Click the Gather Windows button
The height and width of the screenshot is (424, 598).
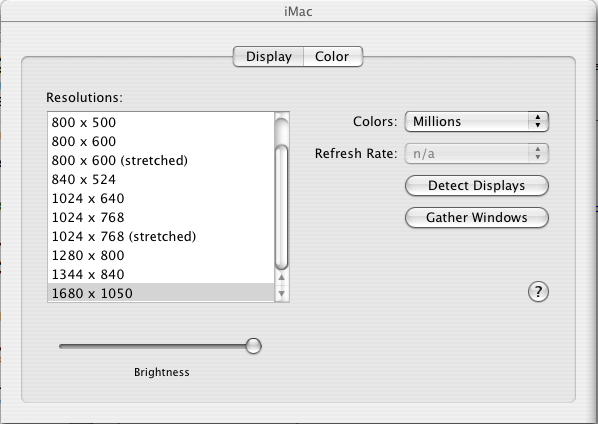point(477,218)
